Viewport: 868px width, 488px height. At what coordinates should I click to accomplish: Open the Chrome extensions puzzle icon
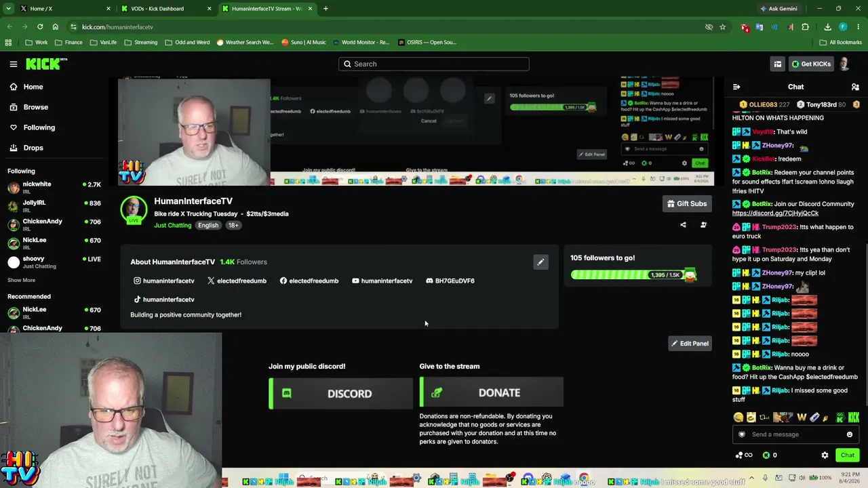point(806,27)
